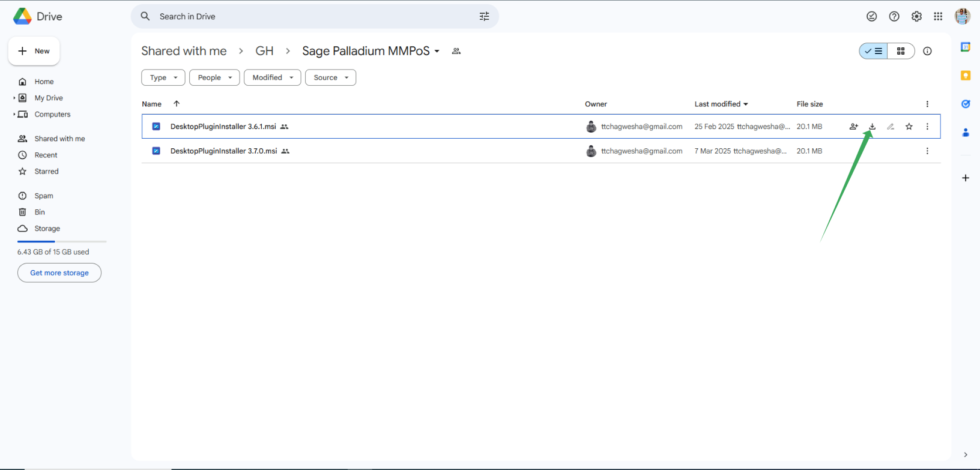Click the Search in Drive field

point(315,16)
